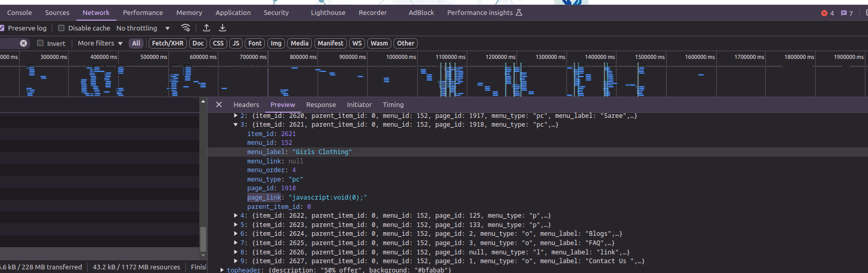Open the No throttling dropdown
Screen dimensions: 868x273
pos(143,28)
